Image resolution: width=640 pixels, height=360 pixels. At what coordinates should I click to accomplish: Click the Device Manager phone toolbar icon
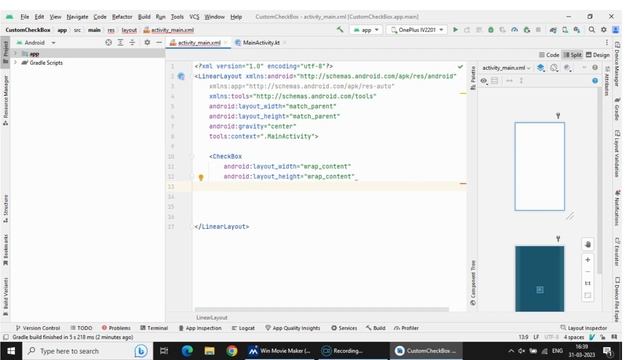coord(565,30)
